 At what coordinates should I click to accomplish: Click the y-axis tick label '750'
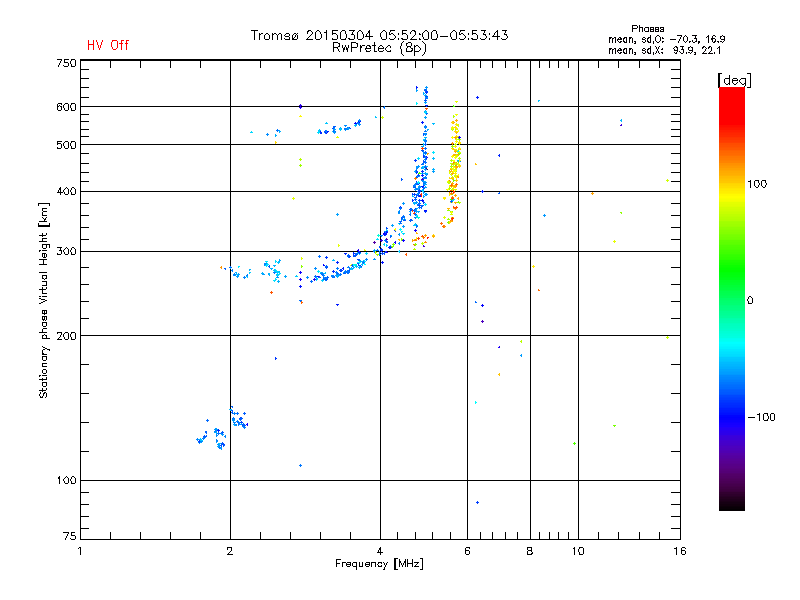(66, 63)
